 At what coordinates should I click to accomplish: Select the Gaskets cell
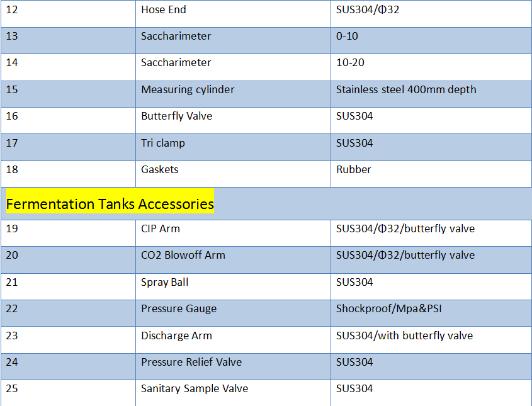[x=160, y=170]
